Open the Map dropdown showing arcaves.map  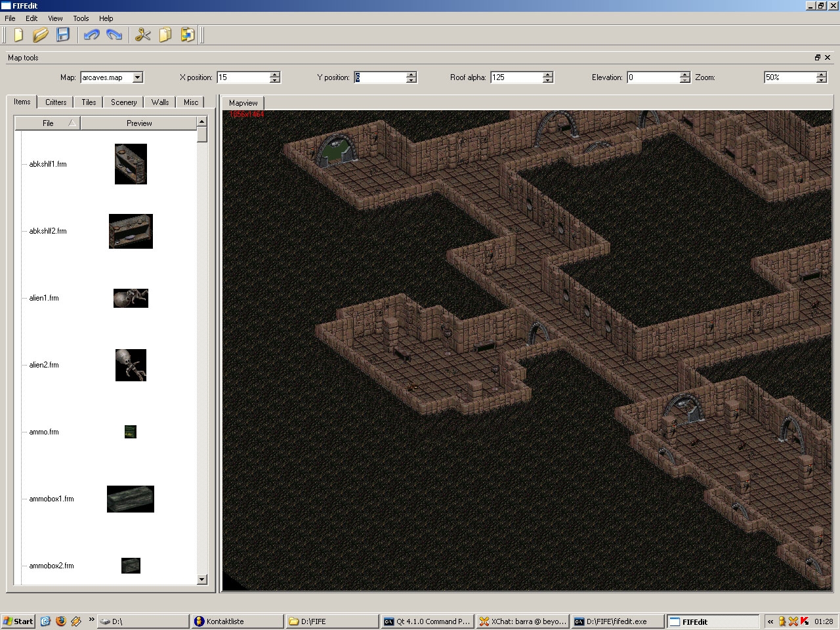coord(112,77)
